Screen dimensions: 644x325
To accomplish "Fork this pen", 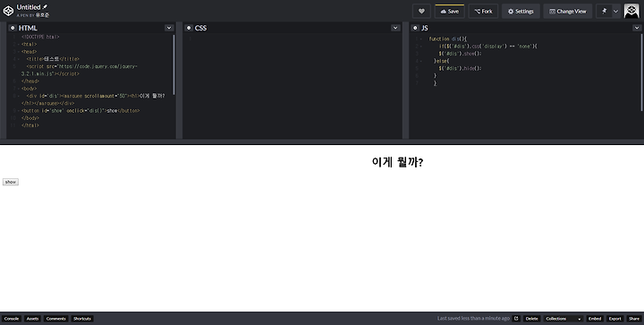I will pos(483,11).
